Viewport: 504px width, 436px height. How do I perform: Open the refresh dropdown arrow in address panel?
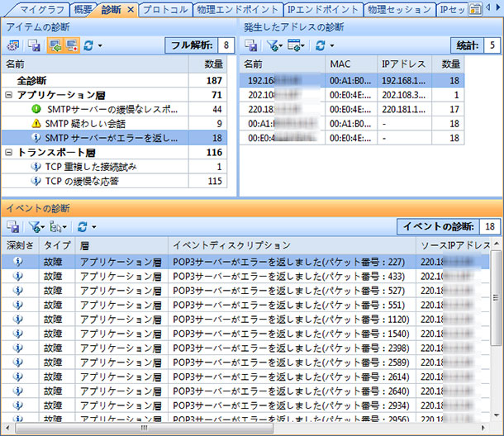pos(332,45)
